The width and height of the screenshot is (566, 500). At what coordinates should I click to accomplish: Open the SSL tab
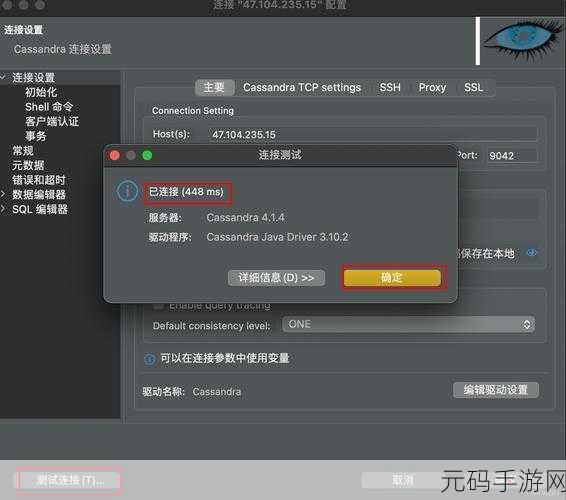click(x=473, y=87)
